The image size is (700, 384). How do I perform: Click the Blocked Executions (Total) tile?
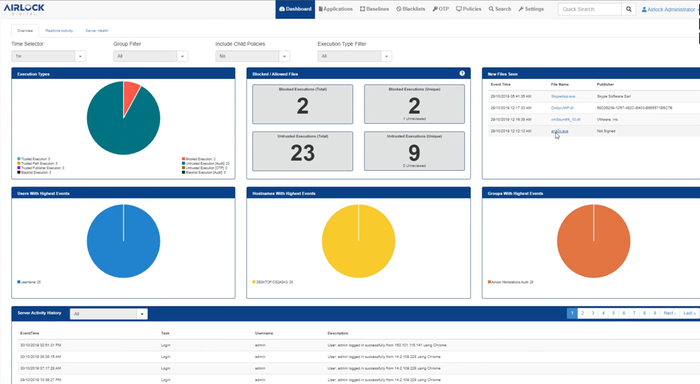[x=303, y=104]
